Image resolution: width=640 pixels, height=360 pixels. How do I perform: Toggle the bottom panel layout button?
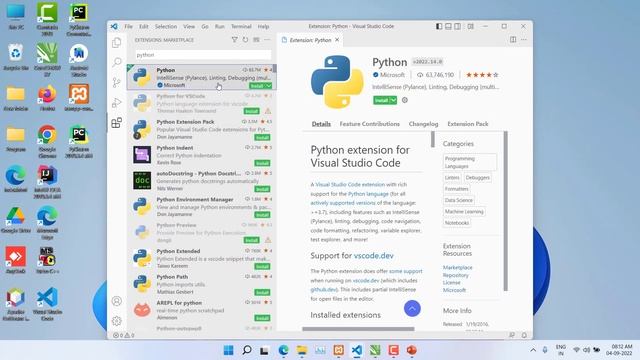point(448,26)
